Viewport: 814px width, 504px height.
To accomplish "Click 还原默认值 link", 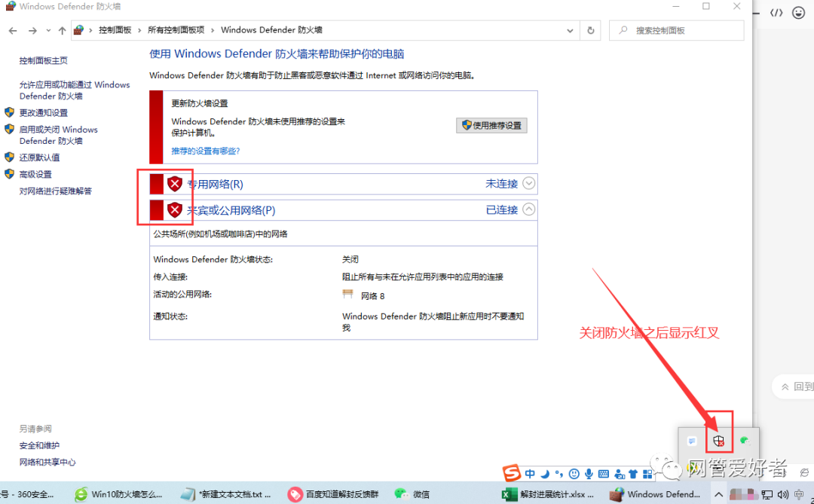I will (x=39, y=157).
